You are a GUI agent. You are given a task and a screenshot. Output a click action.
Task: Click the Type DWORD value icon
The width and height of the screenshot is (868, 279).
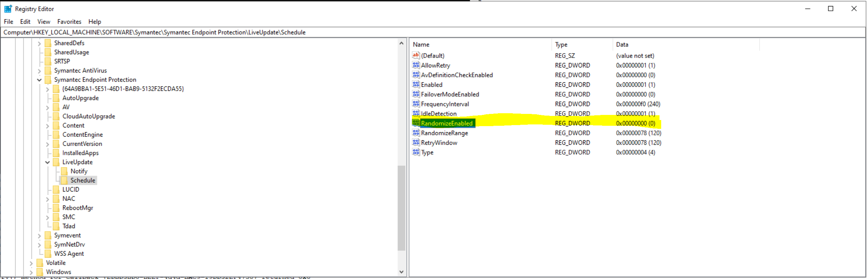[x=416, y=152]
